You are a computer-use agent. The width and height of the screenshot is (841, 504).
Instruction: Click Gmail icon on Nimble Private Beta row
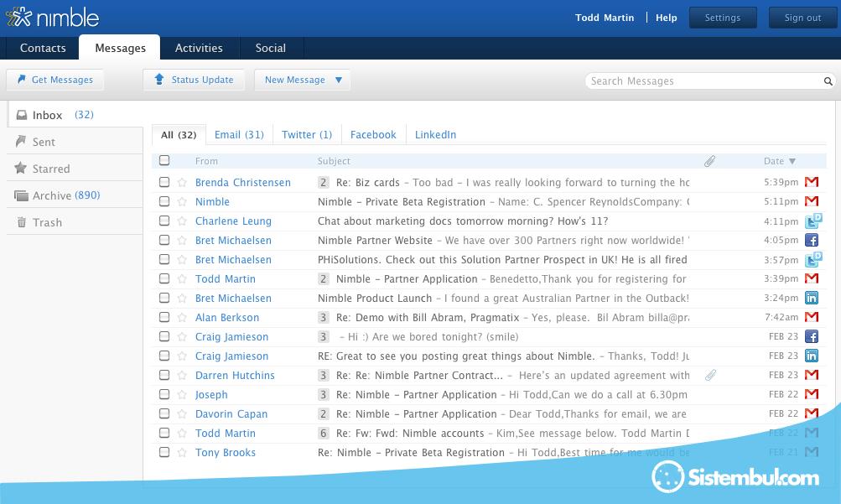812,201
